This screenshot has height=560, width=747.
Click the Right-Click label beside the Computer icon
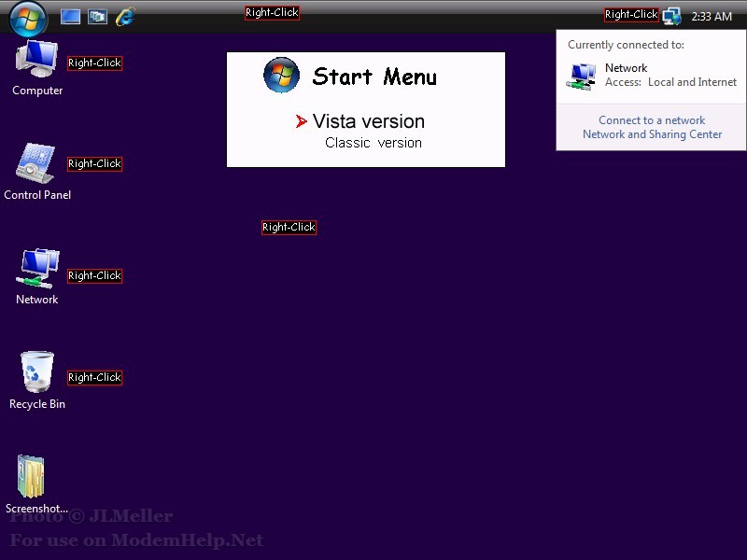tap(95, 63)
